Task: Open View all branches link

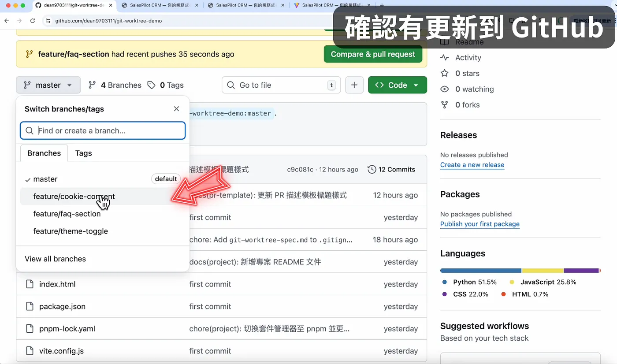Action: tap(55, 259)
